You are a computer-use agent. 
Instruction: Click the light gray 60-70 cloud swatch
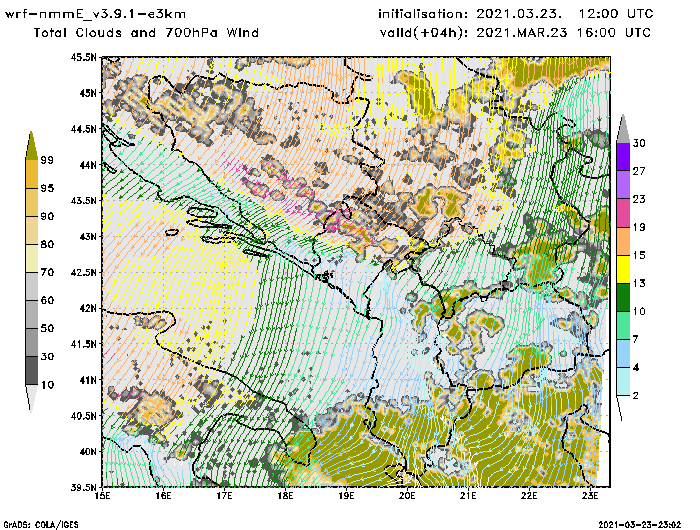click(32, 287)
